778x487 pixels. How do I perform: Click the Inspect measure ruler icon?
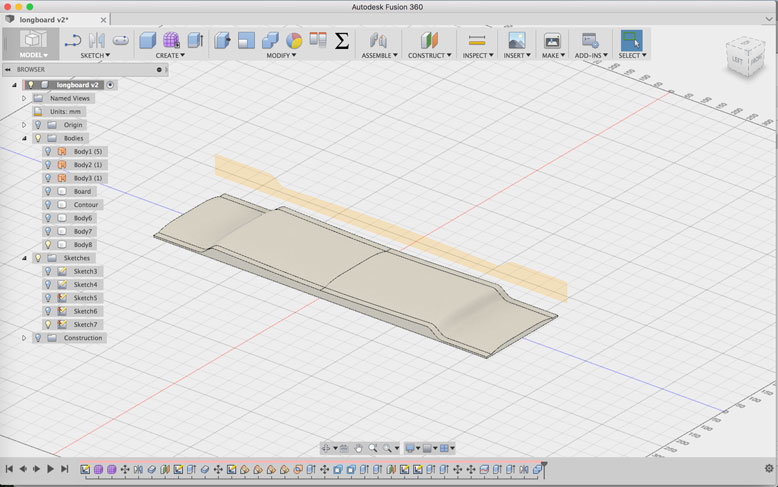(x=477, y=40)
